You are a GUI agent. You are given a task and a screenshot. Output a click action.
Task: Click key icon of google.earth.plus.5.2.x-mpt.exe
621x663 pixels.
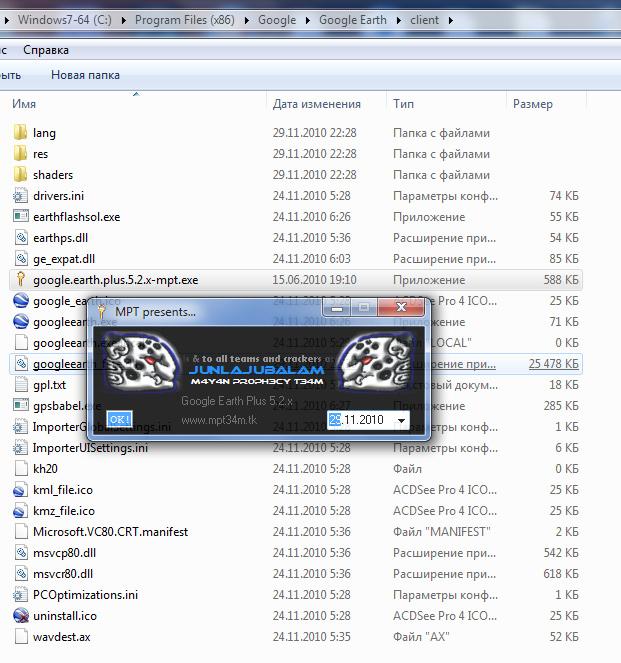[x=20, y=279]
